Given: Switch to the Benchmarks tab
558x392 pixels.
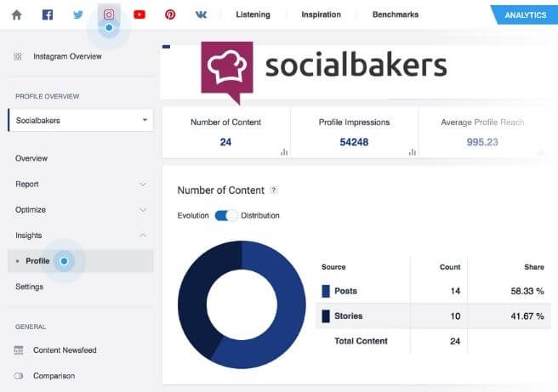Looking at the screenshot, I should [x=396, y=14].
